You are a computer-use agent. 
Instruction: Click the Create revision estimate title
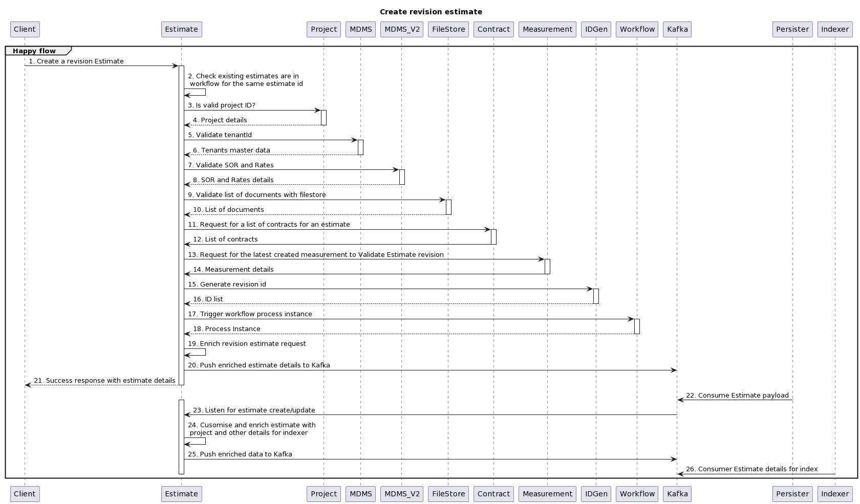431,12
